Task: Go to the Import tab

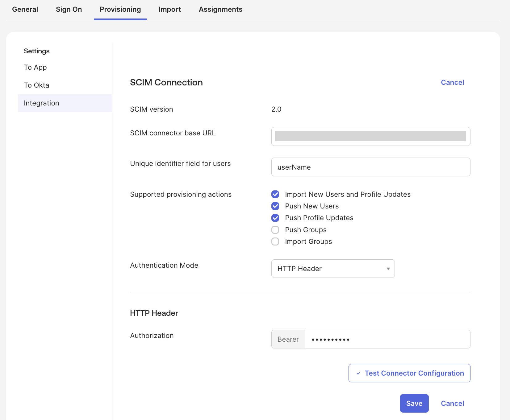Action: pos(170,9)
